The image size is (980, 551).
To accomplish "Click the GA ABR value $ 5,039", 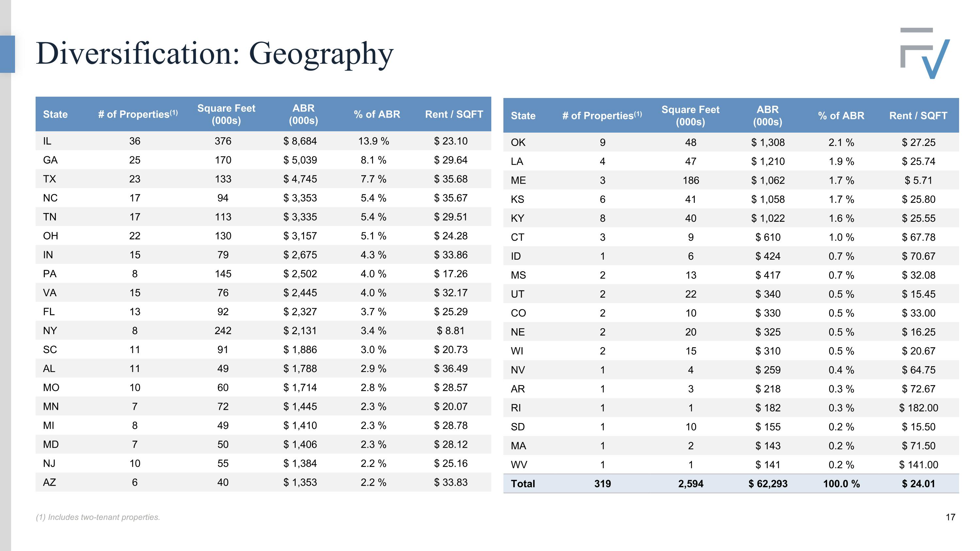I will click(300, 160).
